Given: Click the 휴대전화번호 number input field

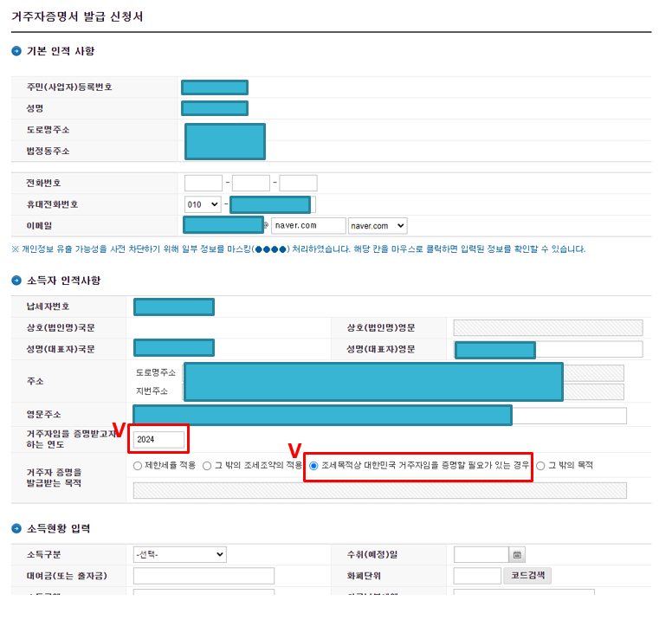Looking at the screenshot, I should (x=273, y=205).
